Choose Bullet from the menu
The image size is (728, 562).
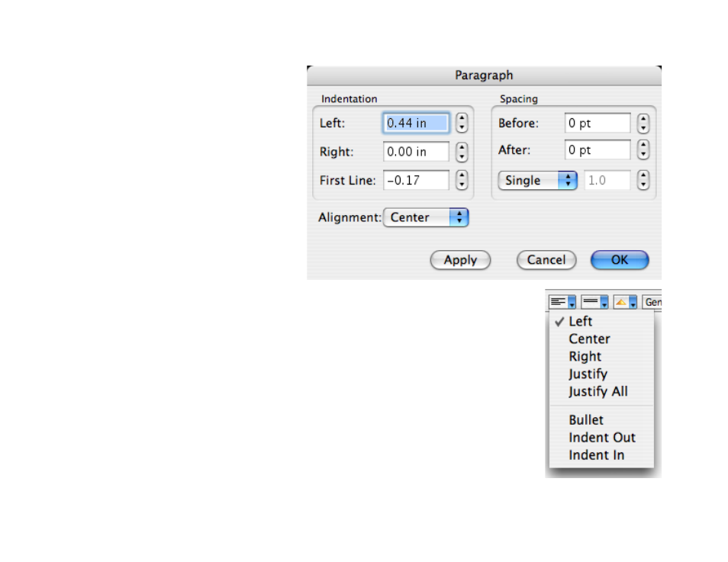[x=602, y=420]
